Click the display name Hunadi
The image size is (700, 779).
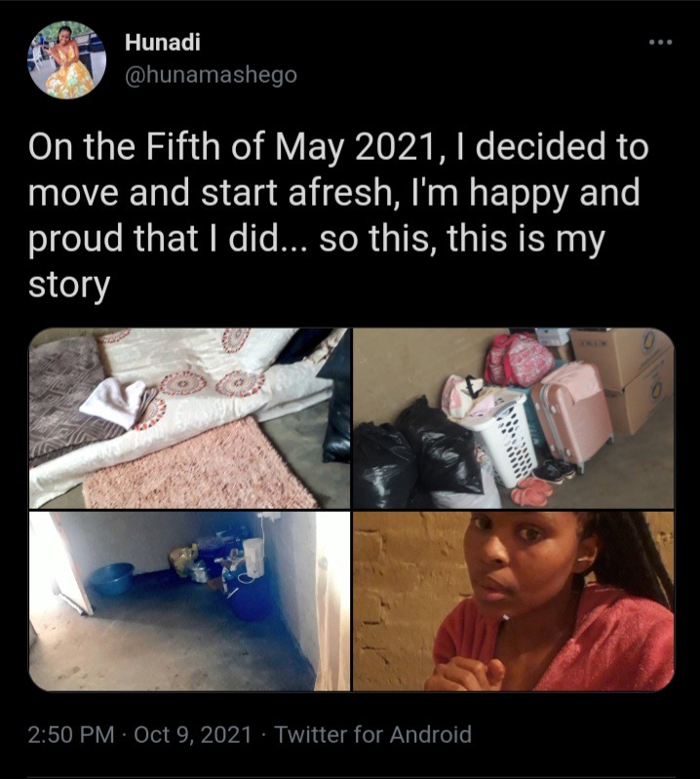163,42
